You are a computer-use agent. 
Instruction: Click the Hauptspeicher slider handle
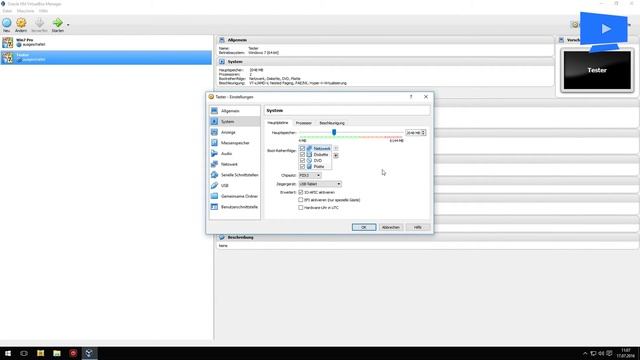(334, 132)
